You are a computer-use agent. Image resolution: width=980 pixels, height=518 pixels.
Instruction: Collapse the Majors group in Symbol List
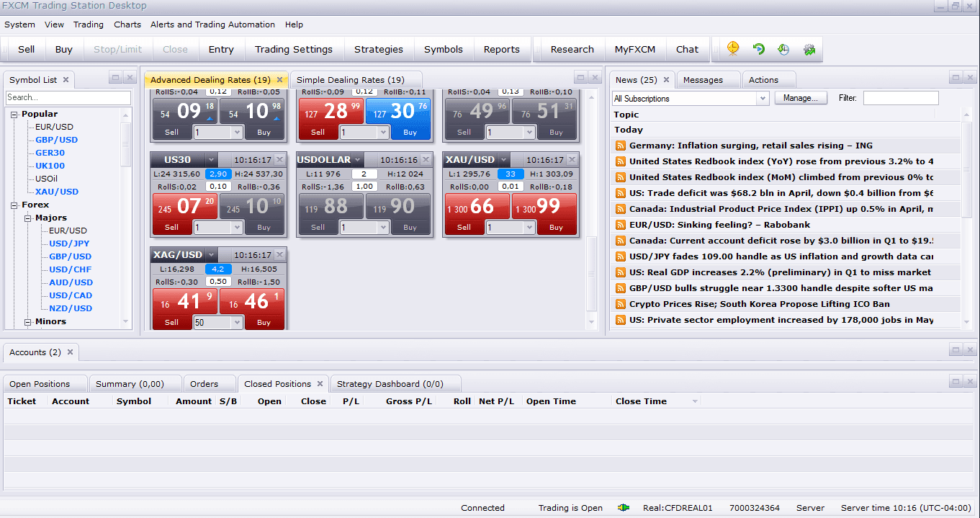point(27,217)
